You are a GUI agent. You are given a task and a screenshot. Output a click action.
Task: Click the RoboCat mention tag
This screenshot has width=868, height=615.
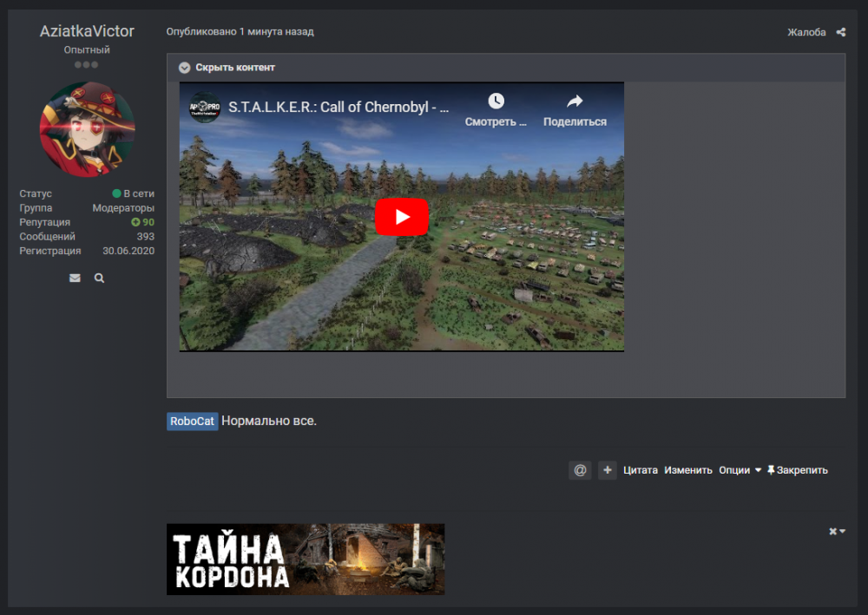point(192,422)
